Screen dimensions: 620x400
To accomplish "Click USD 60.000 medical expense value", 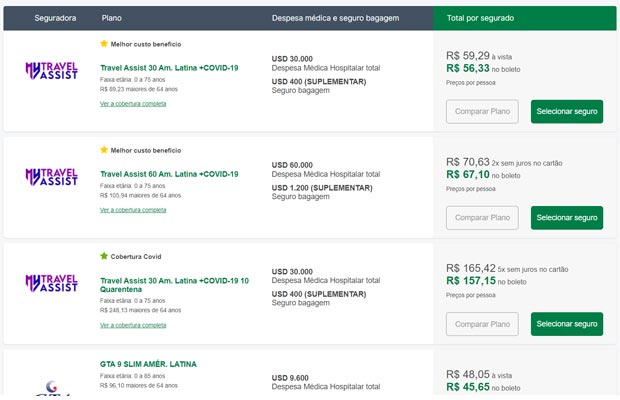I will click(292, 165).
